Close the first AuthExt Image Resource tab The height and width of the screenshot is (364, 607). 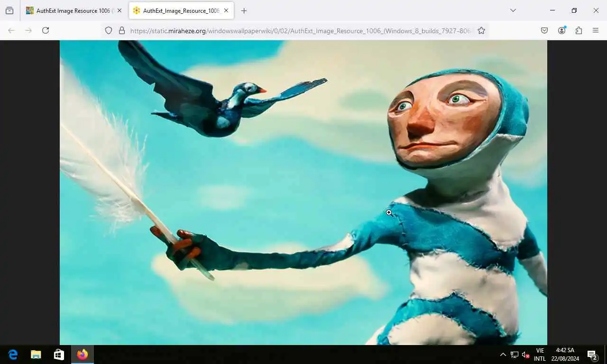(x=119, y=10)
